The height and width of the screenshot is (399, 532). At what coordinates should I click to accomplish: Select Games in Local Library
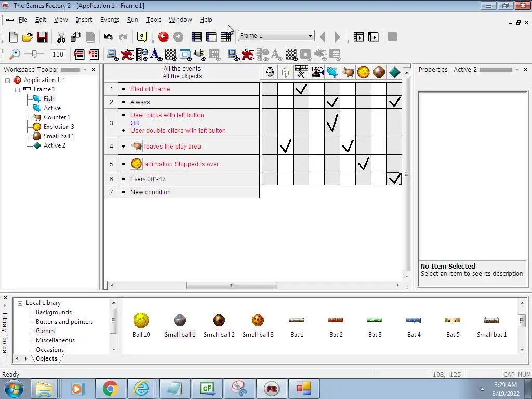click(x=45, y=331)
